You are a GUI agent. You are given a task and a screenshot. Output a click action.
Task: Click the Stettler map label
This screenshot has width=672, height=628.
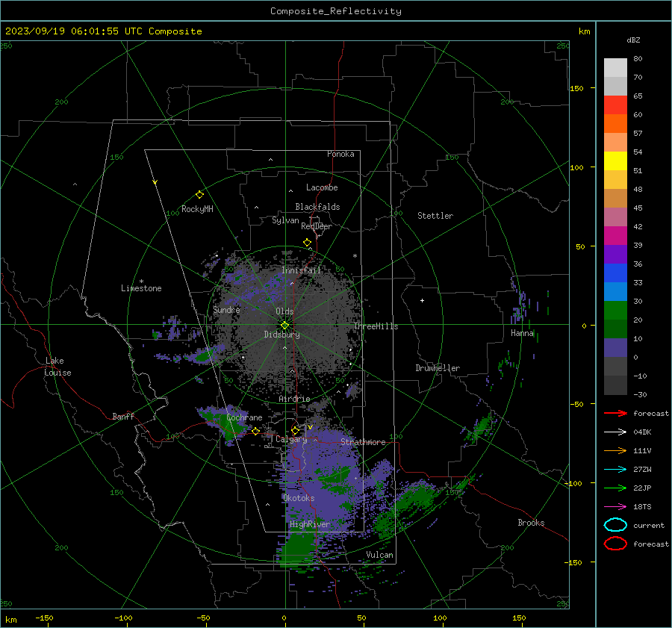(x=435, y=216)
